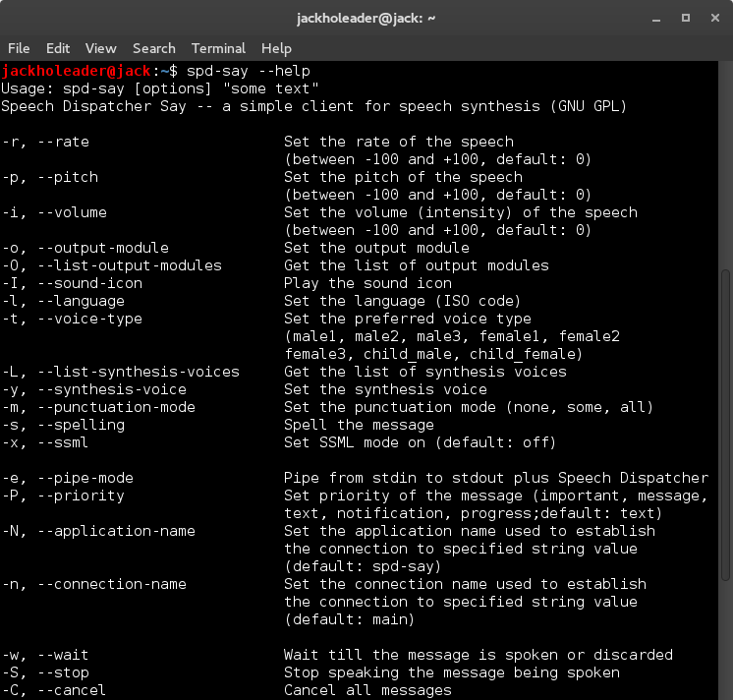Open the Edit menu
This screenshot has width=733, height=700.
pyautogui.click(x=58, y=48)
